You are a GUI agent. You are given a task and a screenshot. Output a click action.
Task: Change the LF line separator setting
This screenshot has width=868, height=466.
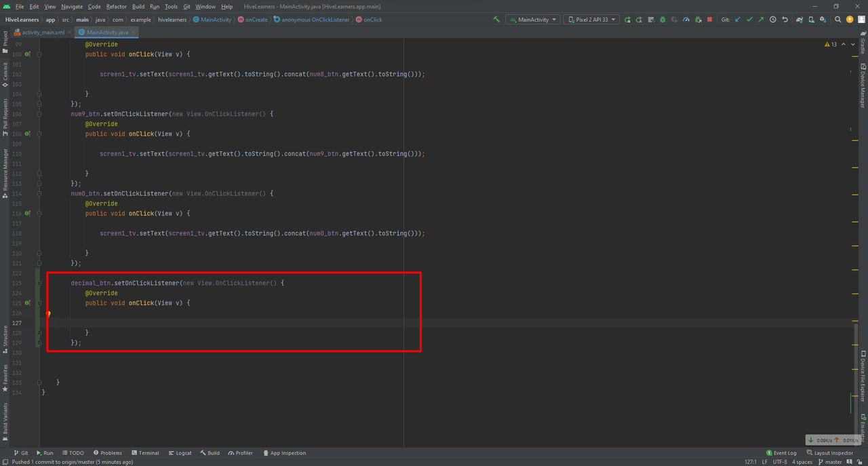[x=765, y=462]
